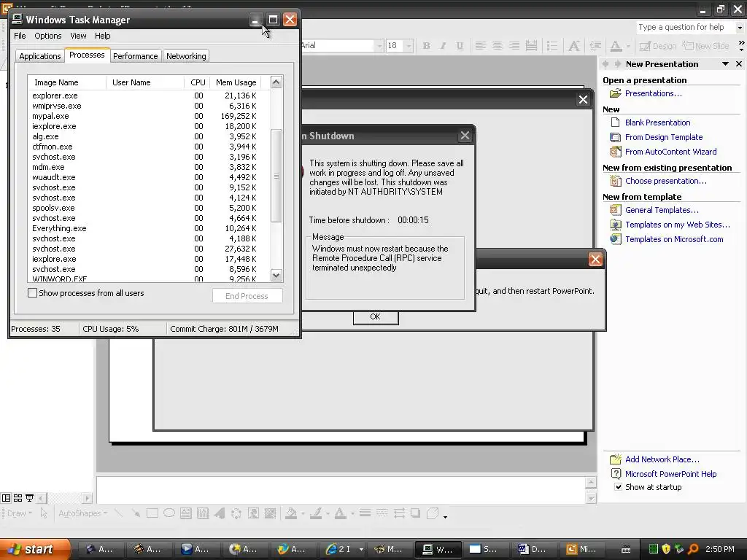Click Type a question for help field
Viewport: 747px width, 560px height.
point(686,28)
